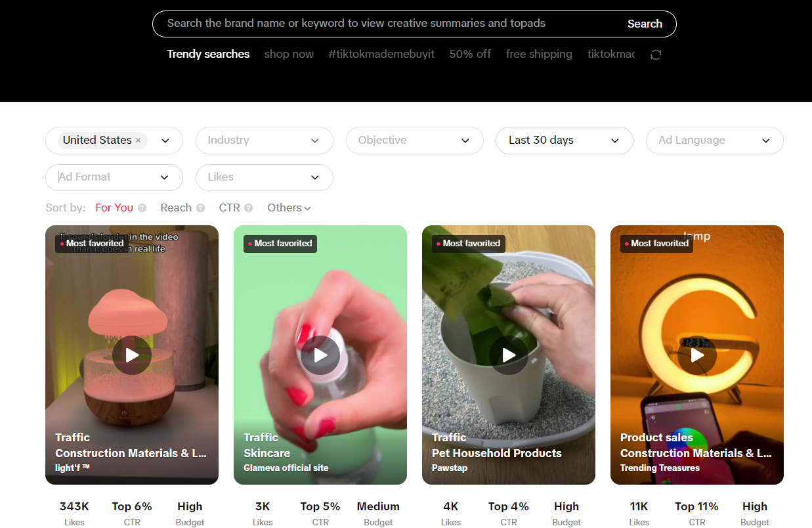Play the Glameva Skincare ad video

(x=320, y=355)
